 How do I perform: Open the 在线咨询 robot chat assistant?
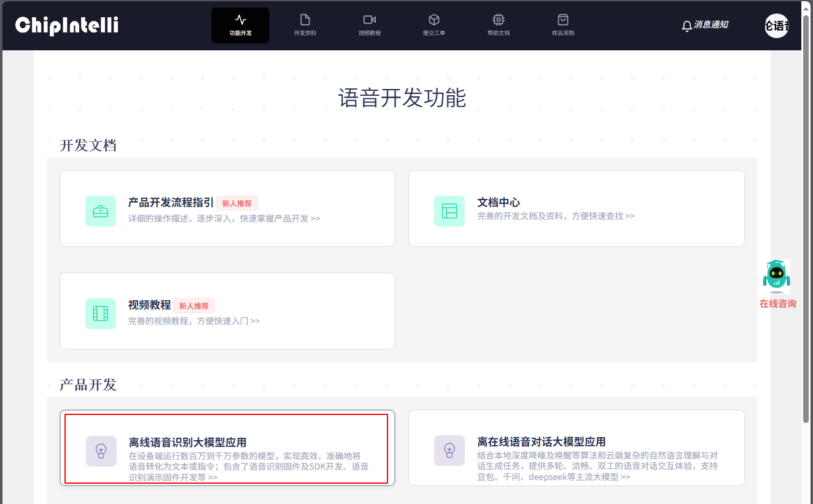click(777, 284)
